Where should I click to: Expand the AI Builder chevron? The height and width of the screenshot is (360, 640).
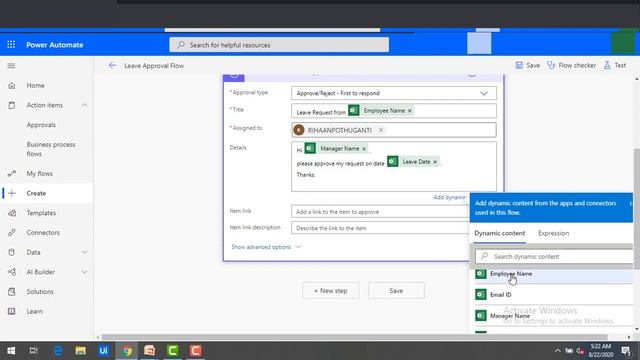point(84,272)
